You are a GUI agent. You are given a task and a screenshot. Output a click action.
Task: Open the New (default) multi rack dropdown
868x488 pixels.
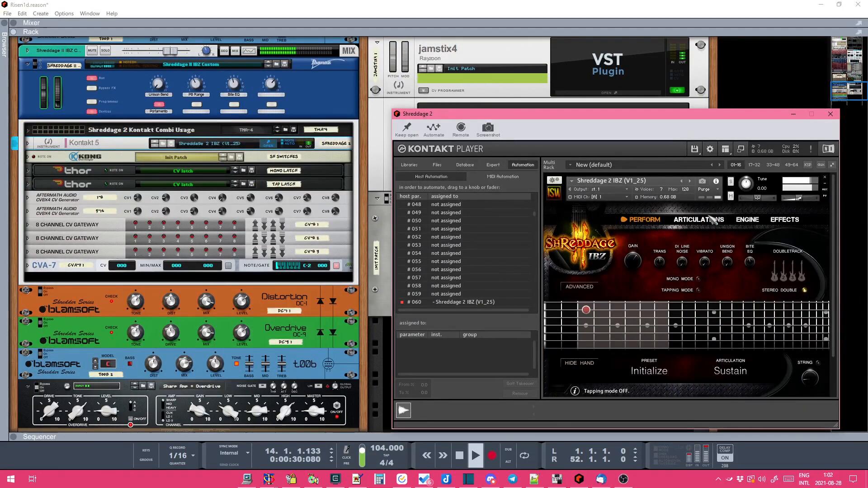click(570, 165)
